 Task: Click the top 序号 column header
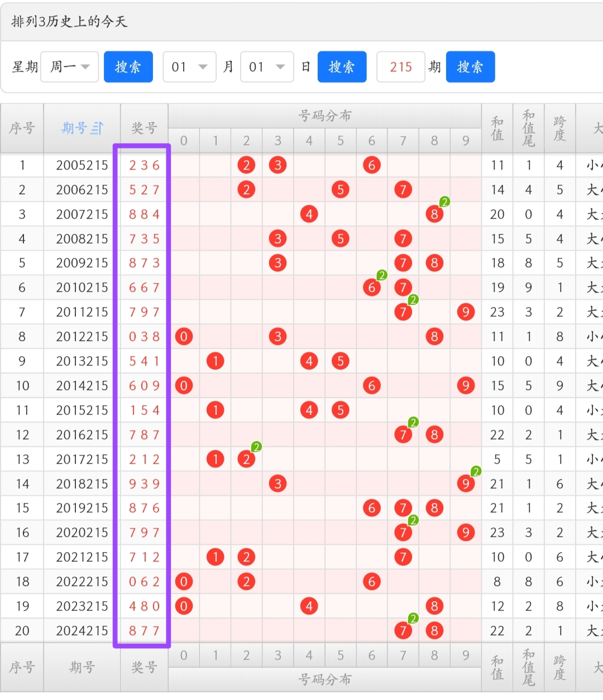tap(22, 128)
